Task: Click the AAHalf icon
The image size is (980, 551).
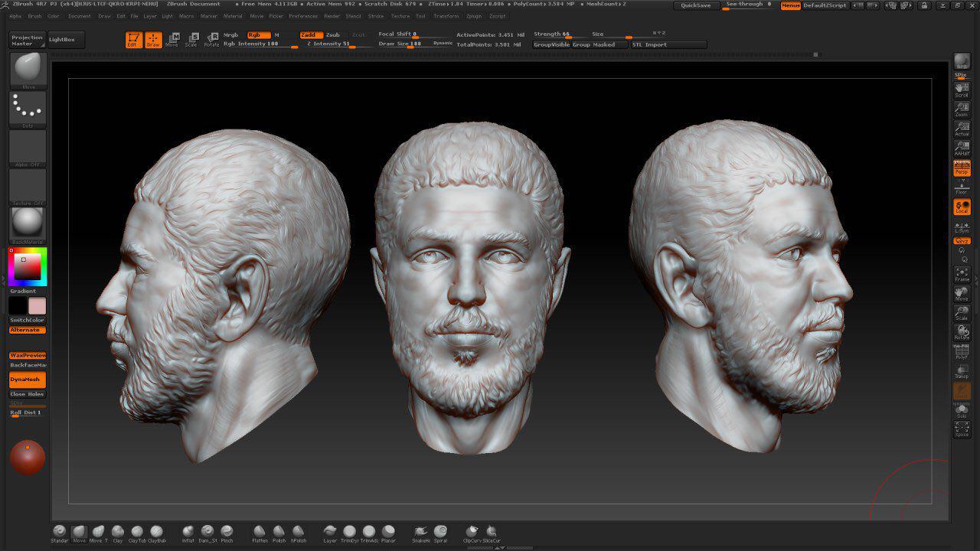Action: tap(962, 148)
